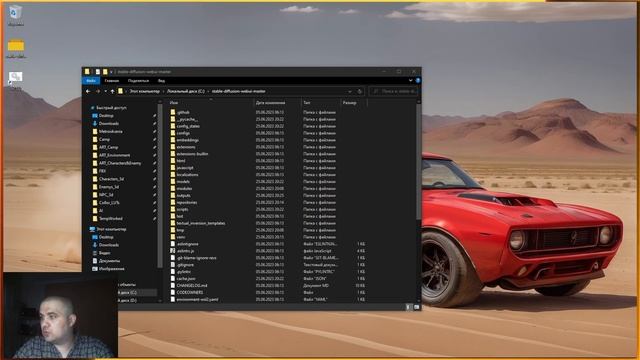Open the Файл ribbon tab

91,81
